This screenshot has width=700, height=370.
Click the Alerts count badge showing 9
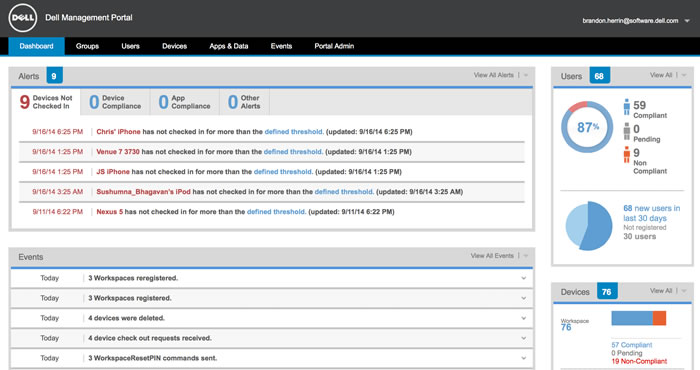click(x=54, y=76)
